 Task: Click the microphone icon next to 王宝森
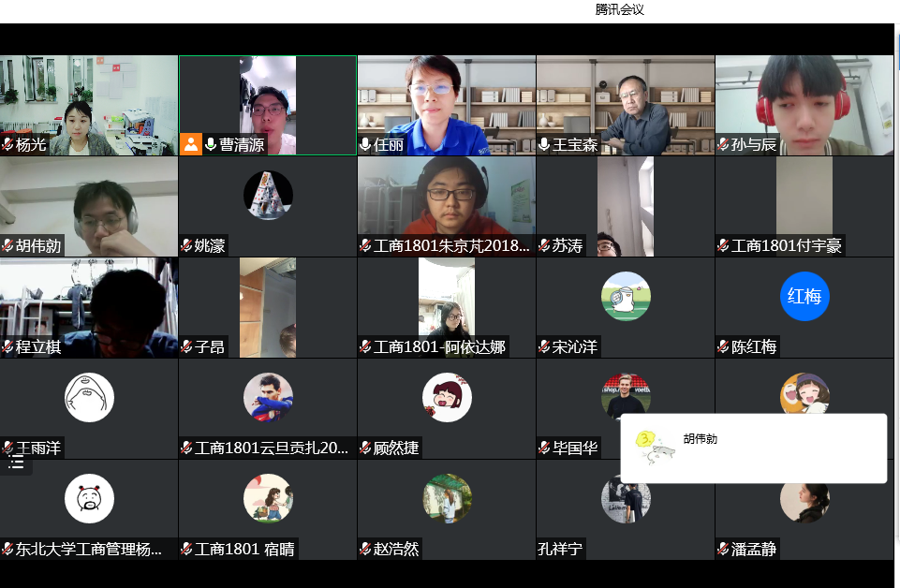[544, 144]
